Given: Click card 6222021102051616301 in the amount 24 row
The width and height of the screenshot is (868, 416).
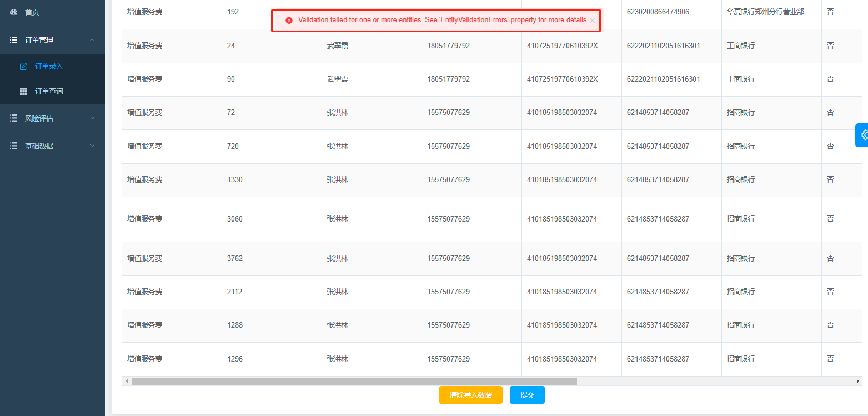Looking at the screenshot, I should pyautogui.click(x=664, y=46).
